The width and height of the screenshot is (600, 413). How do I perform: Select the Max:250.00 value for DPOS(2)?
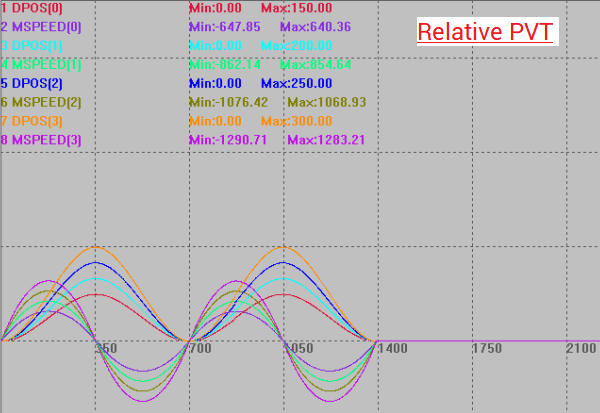coord(296,83)
